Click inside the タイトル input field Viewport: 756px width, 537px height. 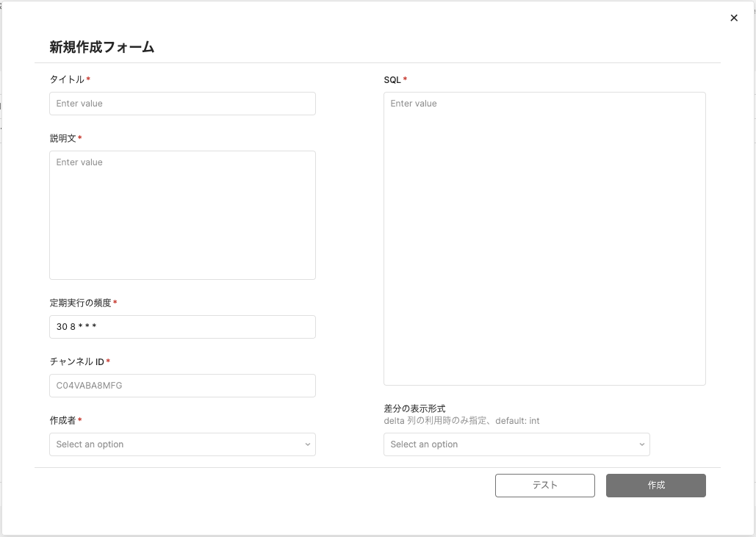[182, 104]
